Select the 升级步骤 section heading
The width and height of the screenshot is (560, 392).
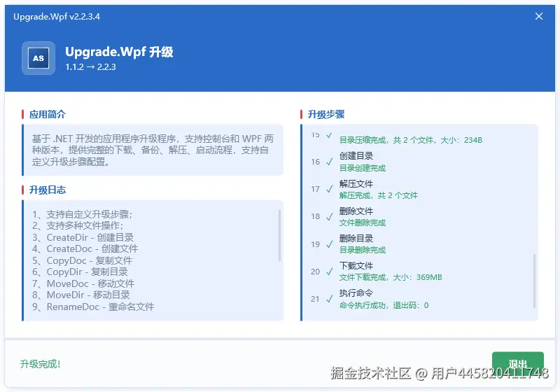[326, 114]
